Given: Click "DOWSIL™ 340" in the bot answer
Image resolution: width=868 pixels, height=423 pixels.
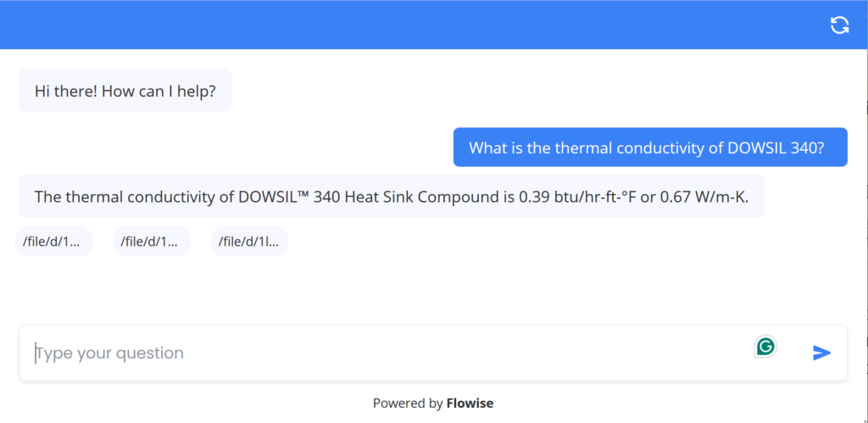Looking at the screenshot, I should point(290,197).
